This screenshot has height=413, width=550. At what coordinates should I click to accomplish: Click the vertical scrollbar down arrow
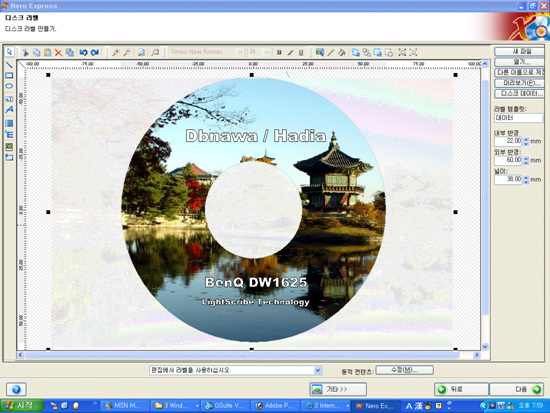pyautogui.click(x=485, y=347)
